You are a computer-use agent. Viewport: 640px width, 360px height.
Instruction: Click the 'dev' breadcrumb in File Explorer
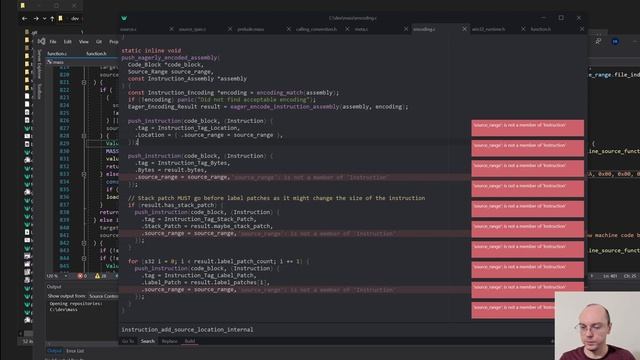75,18
